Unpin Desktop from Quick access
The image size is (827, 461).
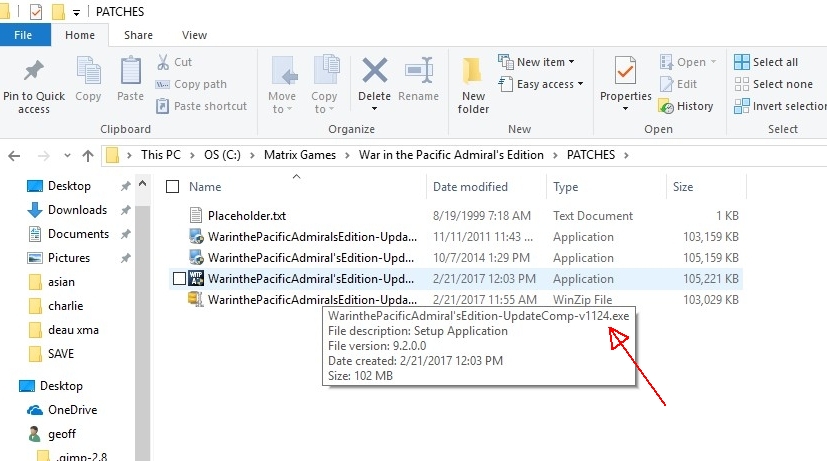(126, 186)
